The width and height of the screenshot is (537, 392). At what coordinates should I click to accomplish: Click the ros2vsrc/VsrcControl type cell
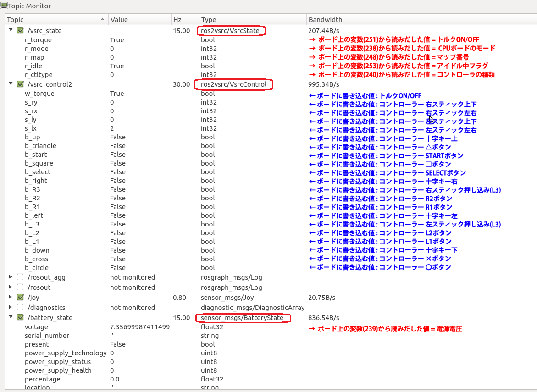pyautogui.click(x=233, y=84)
